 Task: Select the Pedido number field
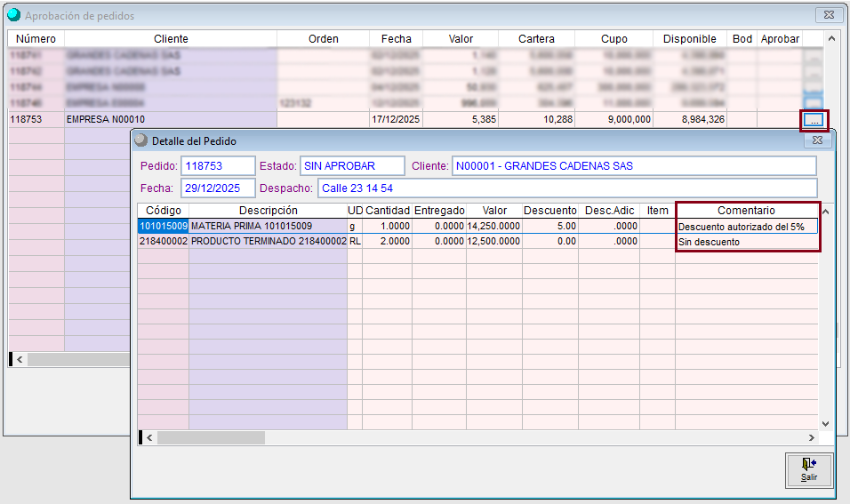[217, 166]
